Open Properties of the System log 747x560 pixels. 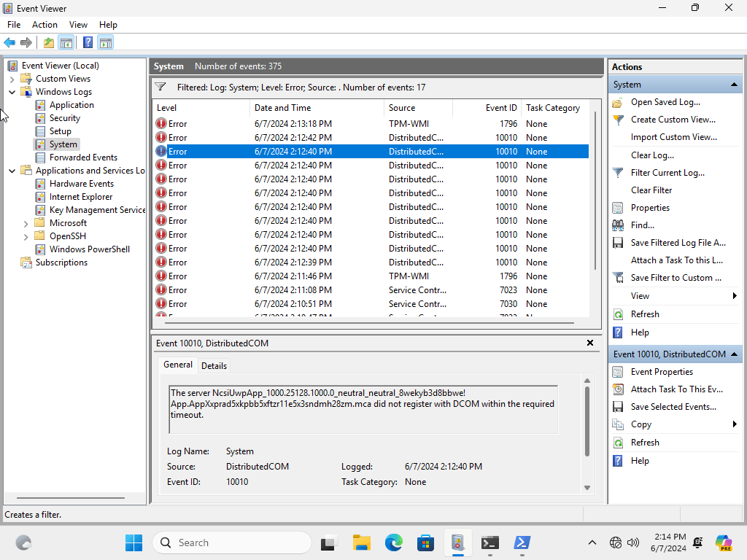[x=650, y=208]
